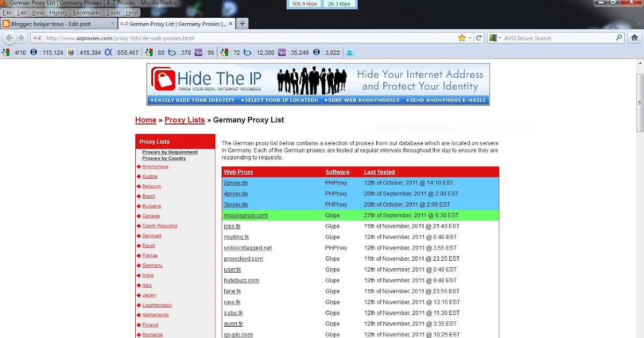The width and height of the screenshot is (644, 338).
Task: Click the AVG search engine icon
Action: (493, 38)
